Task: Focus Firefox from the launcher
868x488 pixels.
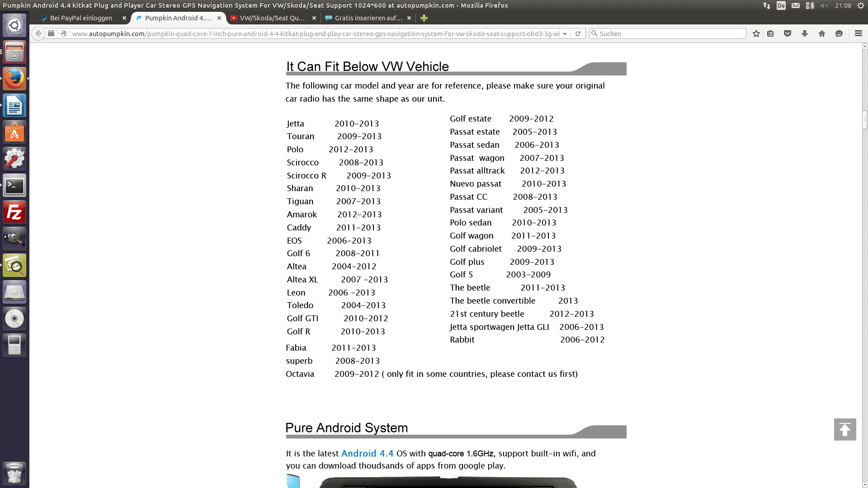Action: 14,79
